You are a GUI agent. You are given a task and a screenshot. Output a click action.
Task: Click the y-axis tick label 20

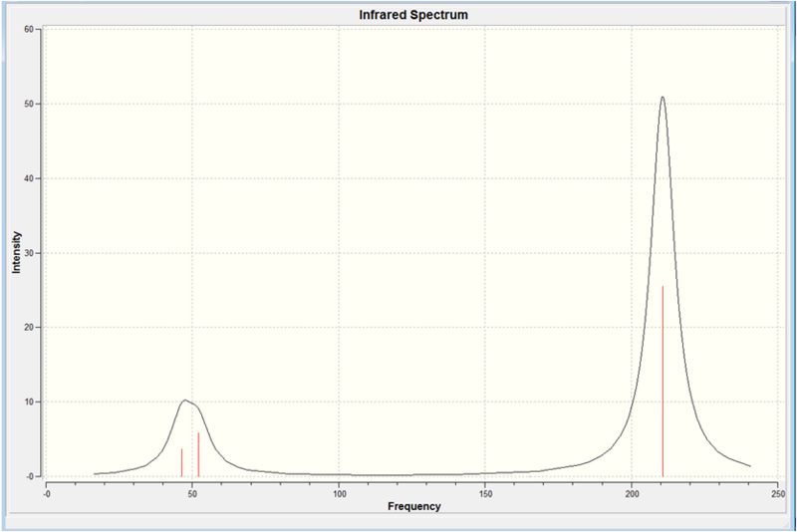29,327
